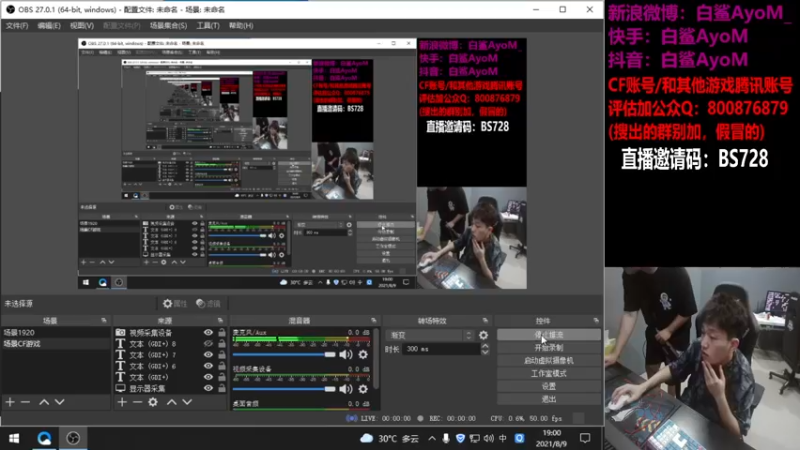Viewport: 800px width, 450px height.
Task: Open the 视频采集设备 mixer channel gear
Action: 363,389
